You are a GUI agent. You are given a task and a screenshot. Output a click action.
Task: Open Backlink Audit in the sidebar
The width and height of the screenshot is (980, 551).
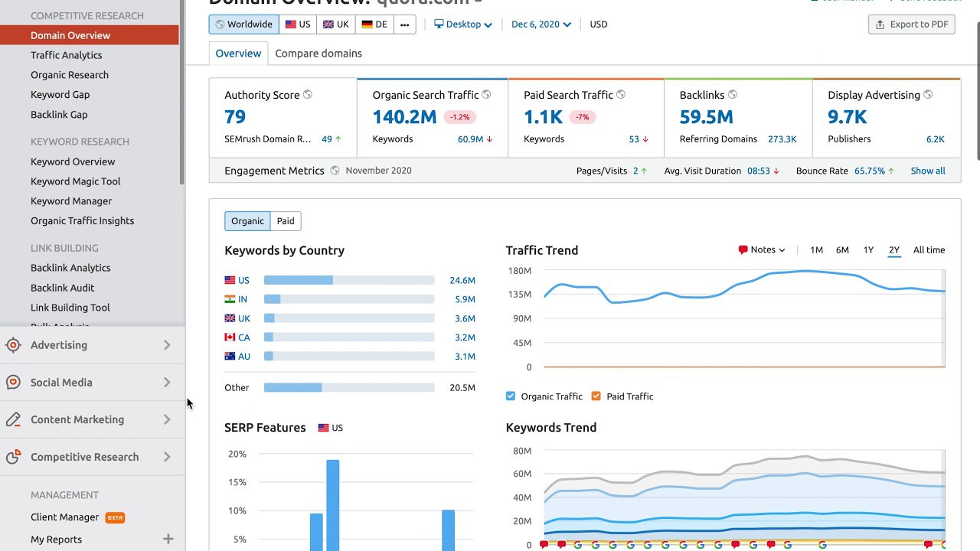[x=62, y=288]
